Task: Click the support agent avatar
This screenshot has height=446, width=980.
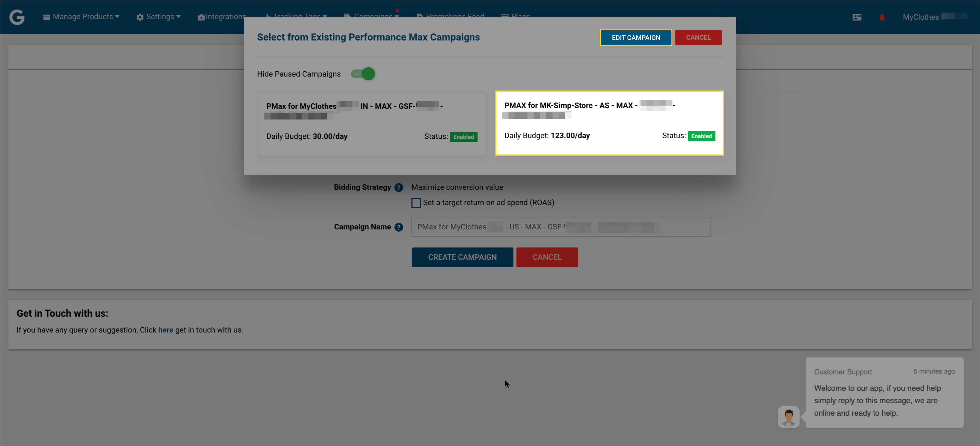Action: pos(788,417)
